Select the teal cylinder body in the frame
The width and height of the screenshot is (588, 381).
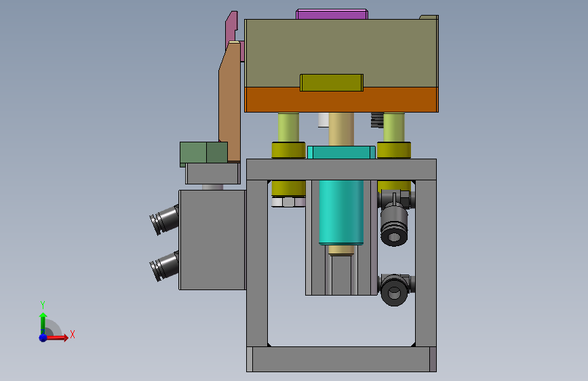pos(341,212)
